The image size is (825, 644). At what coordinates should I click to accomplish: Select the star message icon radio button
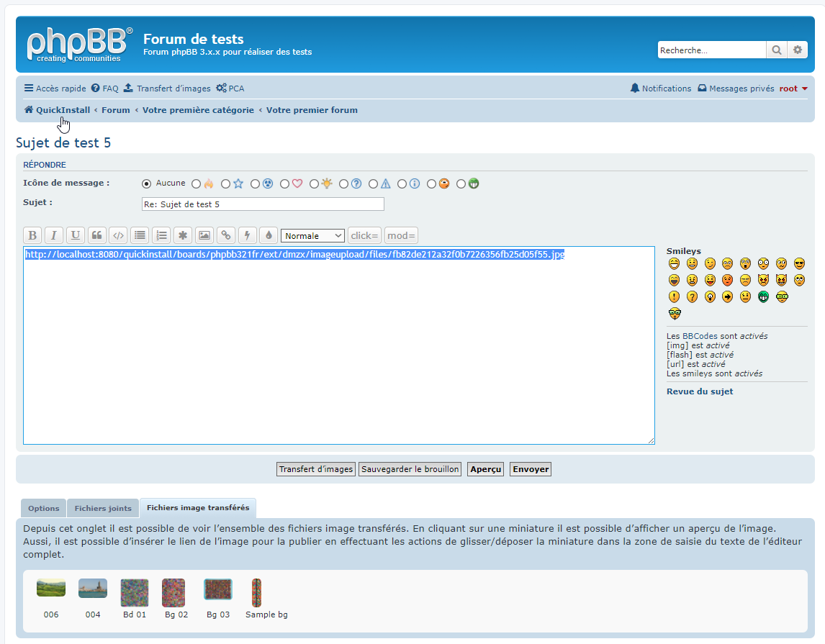coord(226,184)
